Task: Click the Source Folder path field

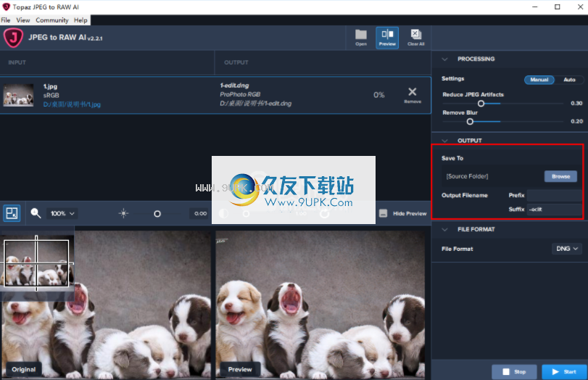Action: 492,176
